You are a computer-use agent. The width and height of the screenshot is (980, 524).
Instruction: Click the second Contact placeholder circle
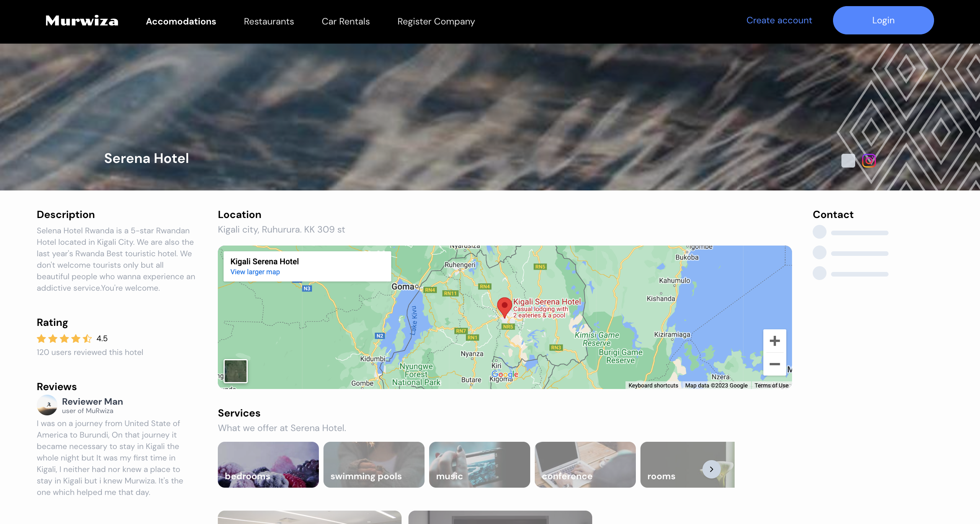click(x=820, y=252)
